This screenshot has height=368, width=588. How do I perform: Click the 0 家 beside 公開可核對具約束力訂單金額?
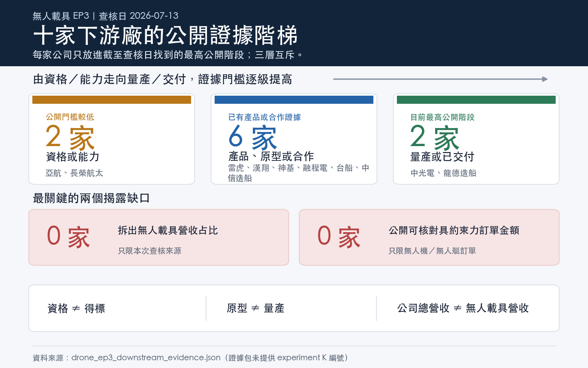pos(339,237)
